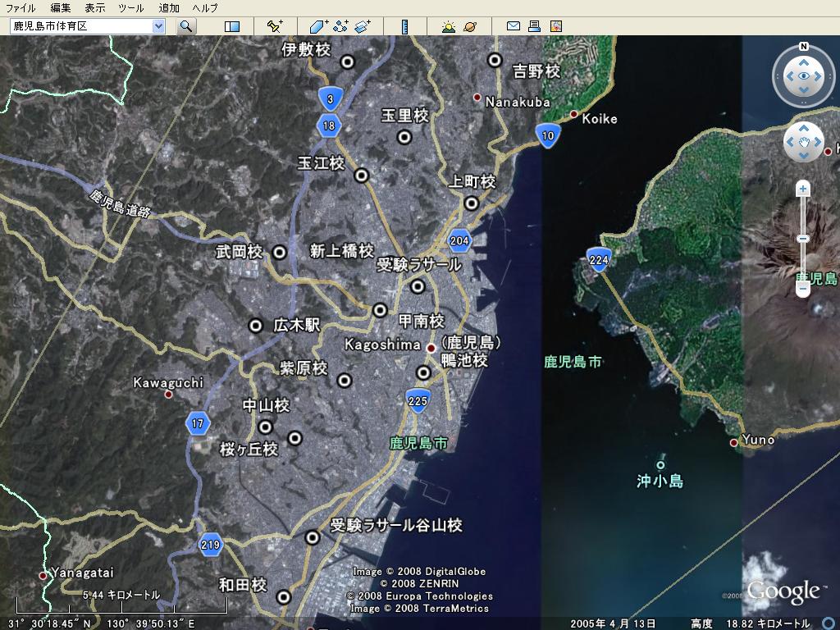Screen dimensions: 840x630
Task: Select the 受験ラサール placemark marker
Action: pos(418,286)
